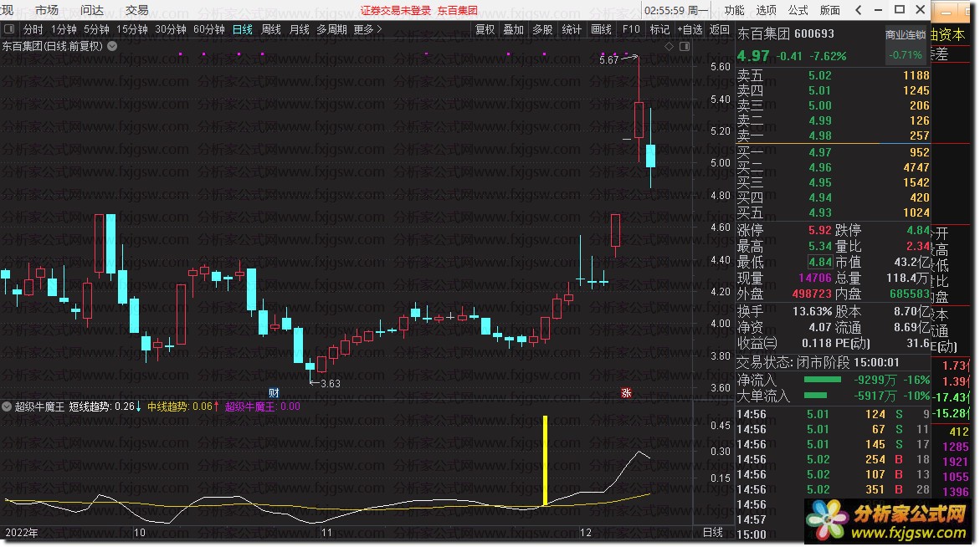980x547 pixels.
Task: Add stock via +自选 button
Action: 690,29
